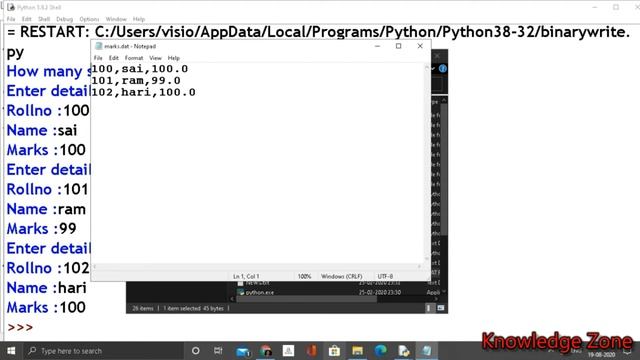Click 'Rollno :102' line in Python Shell
This screenshot has height=360, width=640.
click(x=48, y=268)
